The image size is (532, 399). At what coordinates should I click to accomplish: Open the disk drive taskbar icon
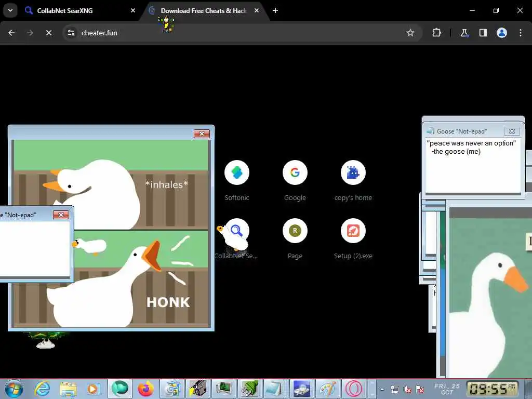click(302, 389)
